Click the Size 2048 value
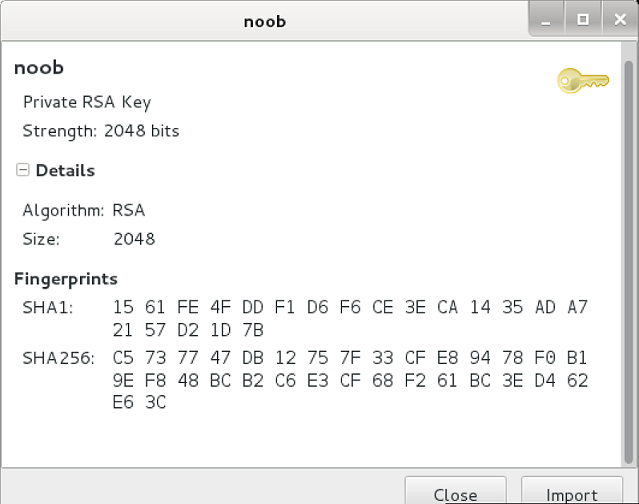This screenshot has height=504, width=639. (x=134, y=239)
